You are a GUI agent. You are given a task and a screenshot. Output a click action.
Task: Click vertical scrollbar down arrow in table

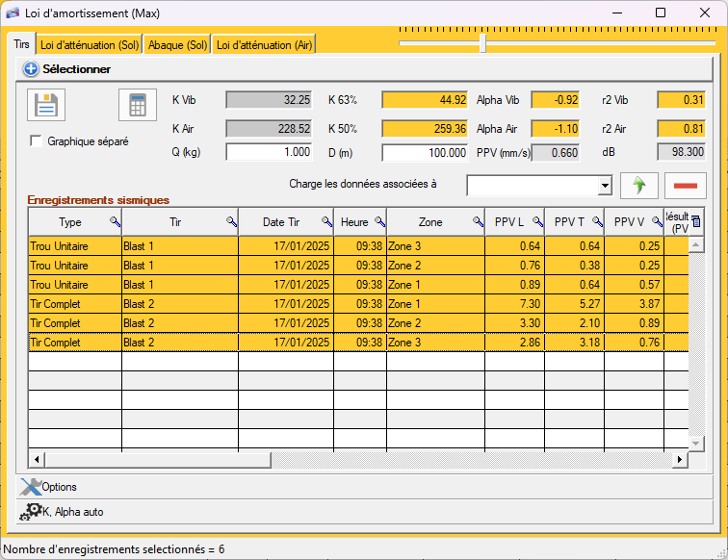(x=696, y=444)
